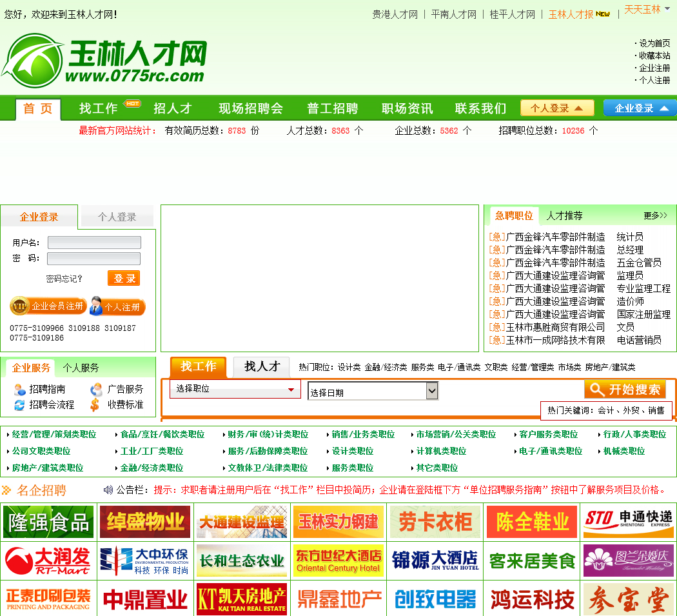Click the orange 登录 button
The width and height of the screenshot is (677, 616).
pyautogui.click(x=124, y=278)
